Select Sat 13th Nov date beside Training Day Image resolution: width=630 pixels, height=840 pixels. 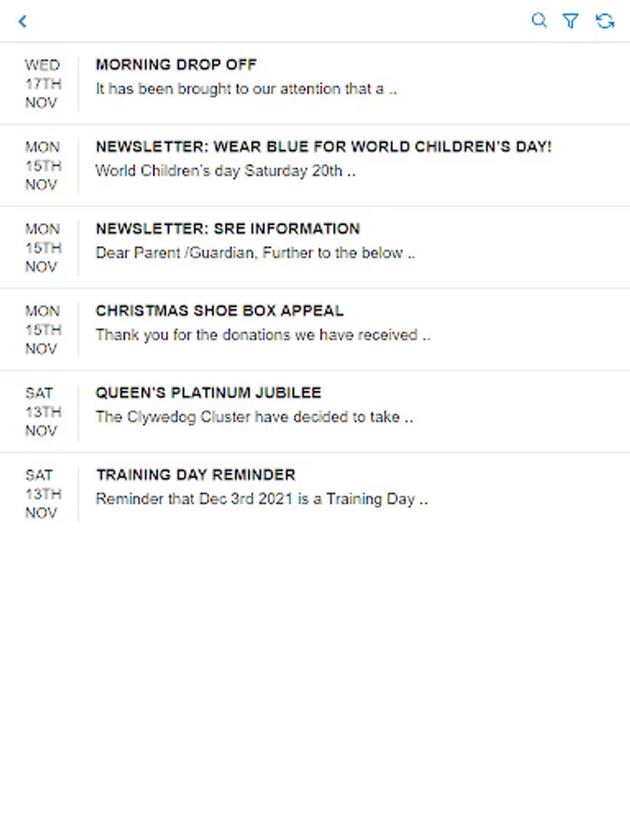[x=42, y=494]
